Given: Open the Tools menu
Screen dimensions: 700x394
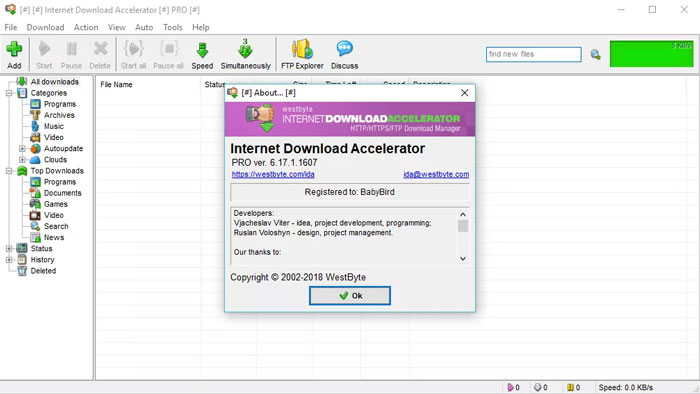Looking at the screenshot, I should tap(173, 27).
